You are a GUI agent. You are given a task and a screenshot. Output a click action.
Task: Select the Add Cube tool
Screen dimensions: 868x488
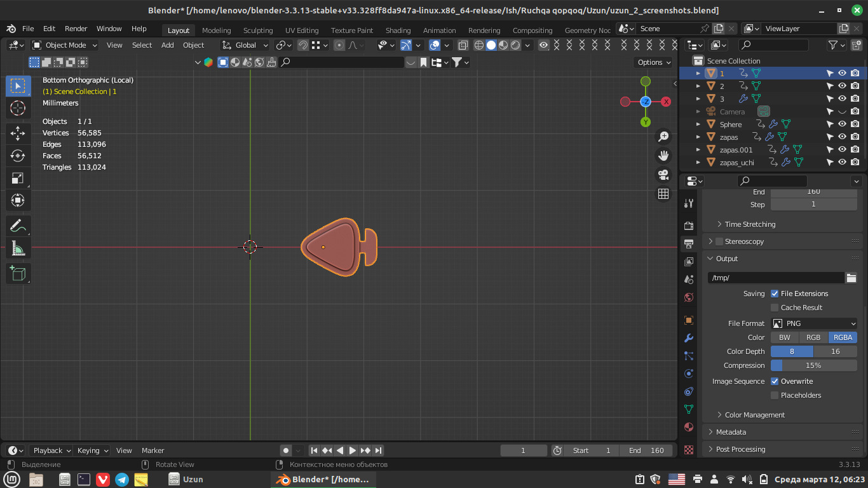click(18, 273)
